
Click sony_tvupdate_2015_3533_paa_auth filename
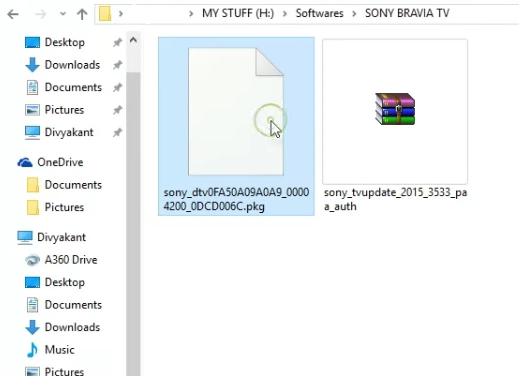395,199
